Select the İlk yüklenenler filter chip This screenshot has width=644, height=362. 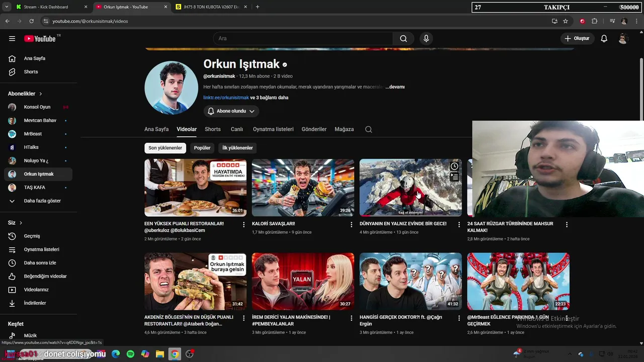[237, 148]
